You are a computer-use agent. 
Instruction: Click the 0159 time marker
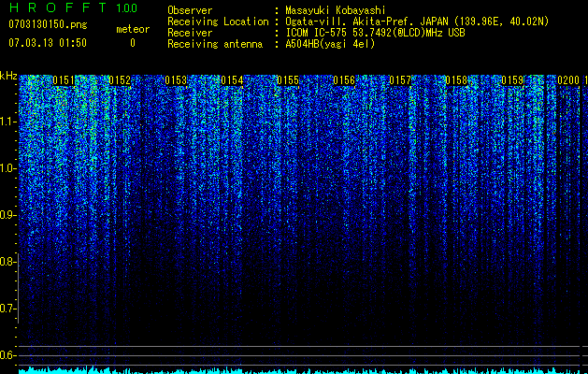(x=512, y=80)
